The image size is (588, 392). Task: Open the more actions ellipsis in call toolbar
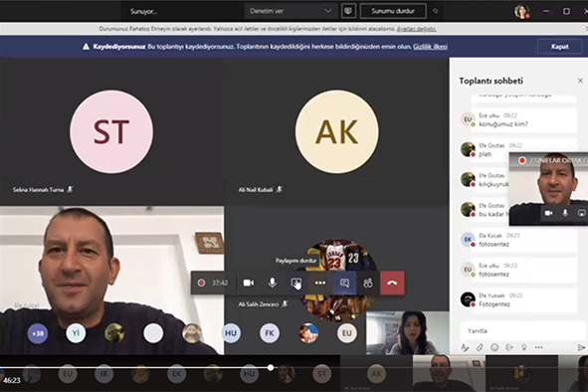[x=320, y=283]
